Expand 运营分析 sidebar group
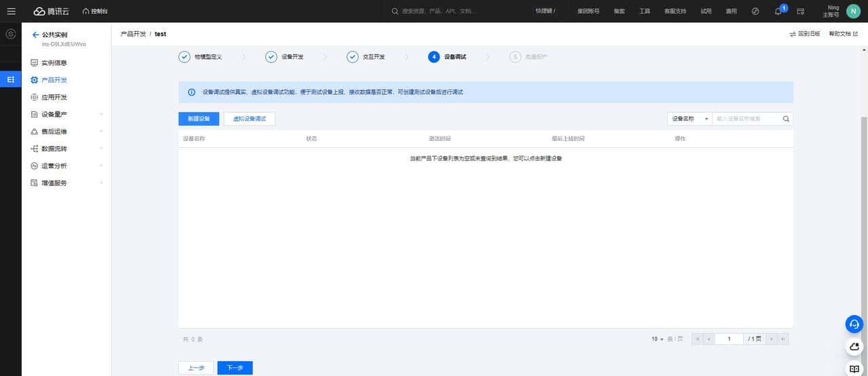868x376 pixels. click(66, 166)
